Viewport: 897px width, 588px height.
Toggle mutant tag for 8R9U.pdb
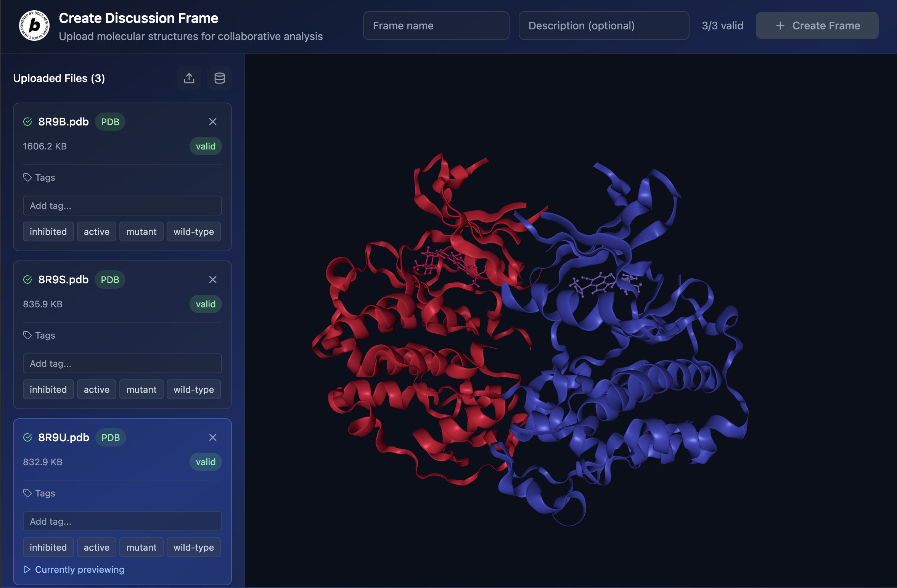[x=141, y=547]
